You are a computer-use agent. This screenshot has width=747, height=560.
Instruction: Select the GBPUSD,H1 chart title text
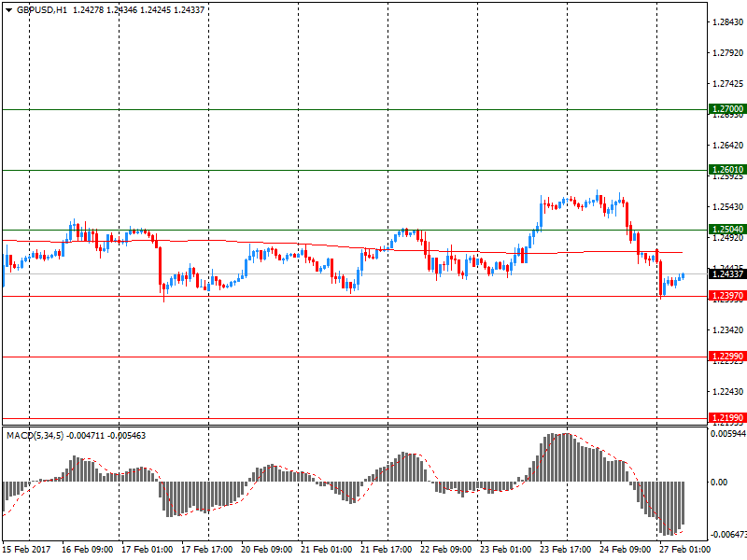click(42, 10)
